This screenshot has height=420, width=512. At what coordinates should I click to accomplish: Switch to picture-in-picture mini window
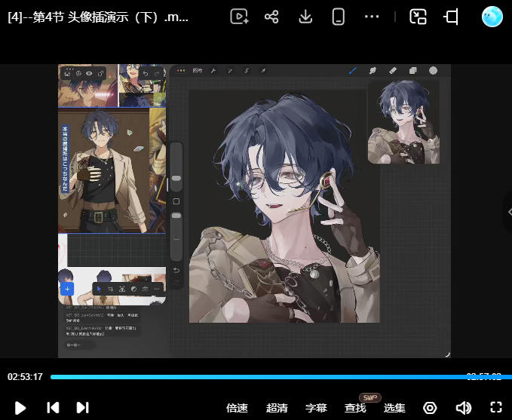pos(418,17)
